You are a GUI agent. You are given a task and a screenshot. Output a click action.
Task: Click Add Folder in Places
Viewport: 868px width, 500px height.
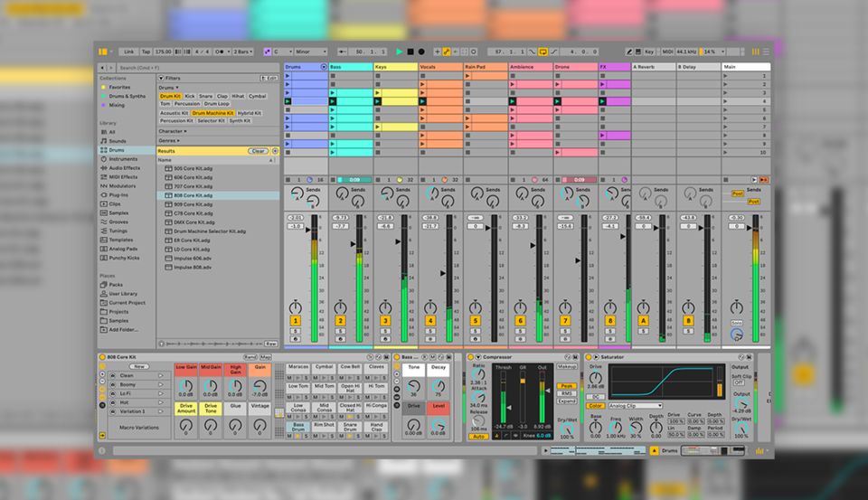click(x=121, y=329)
